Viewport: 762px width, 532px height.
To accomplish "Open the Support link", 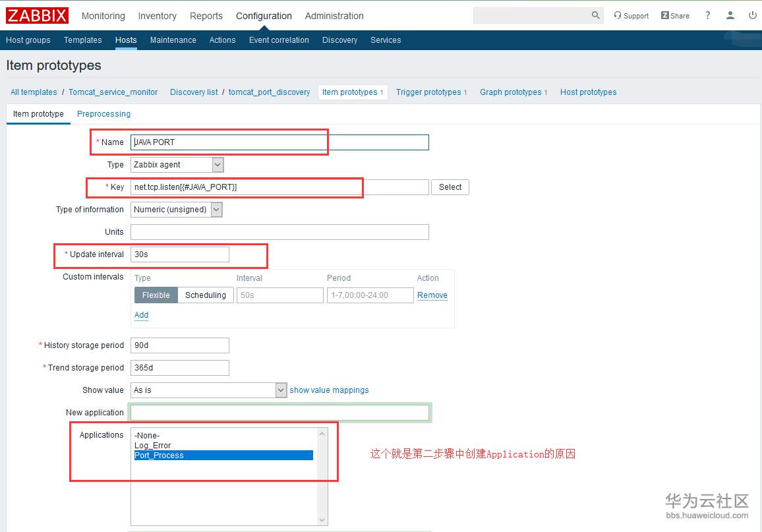I will (x=631, y=16).
